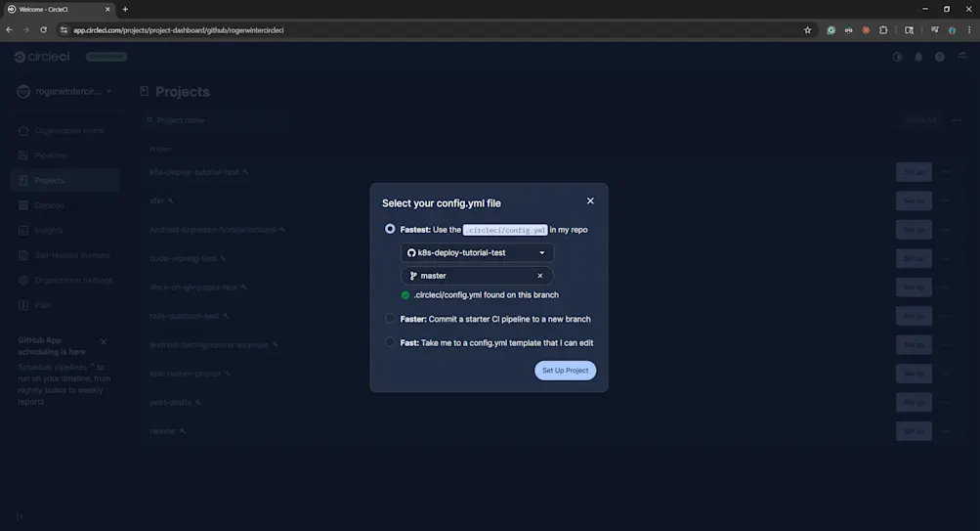980x531 pixels.
Task: Reload the page
Action: [43, 30]
